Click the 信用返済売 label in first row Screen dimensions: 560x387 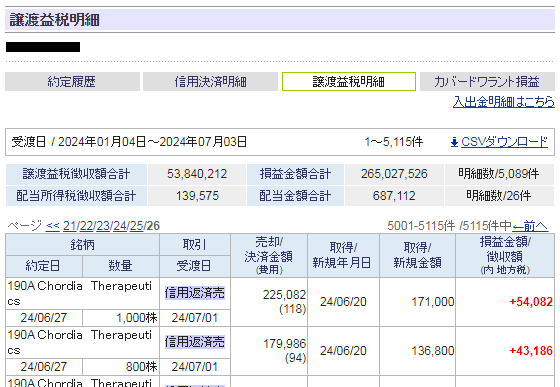pos(195,293)
